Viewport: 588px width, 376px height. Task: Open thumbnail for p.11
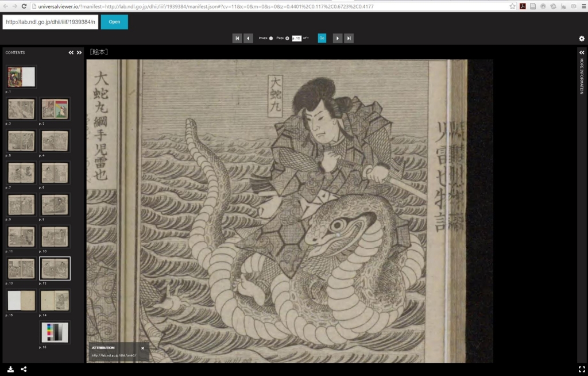pyautogui.click(x=21, y=236)
